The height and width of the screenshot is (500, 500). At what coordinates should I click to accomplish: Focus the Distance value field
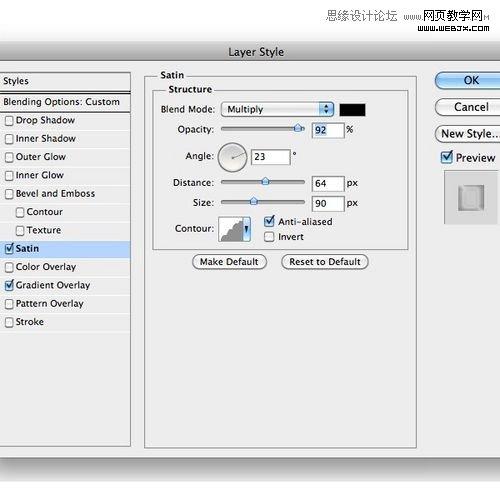(328, 183)
